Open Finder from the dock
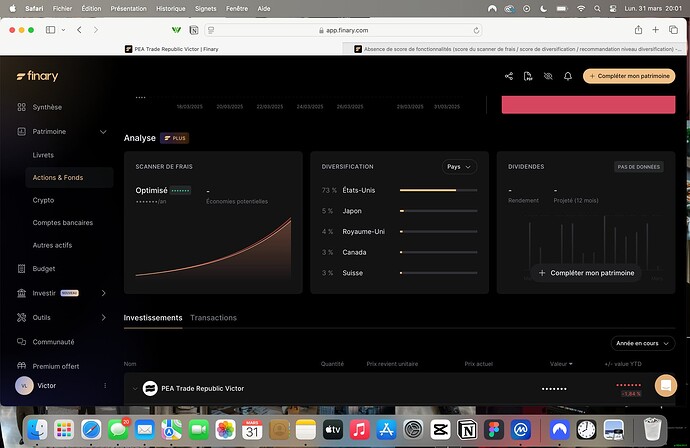 click(x=38, y=430)
